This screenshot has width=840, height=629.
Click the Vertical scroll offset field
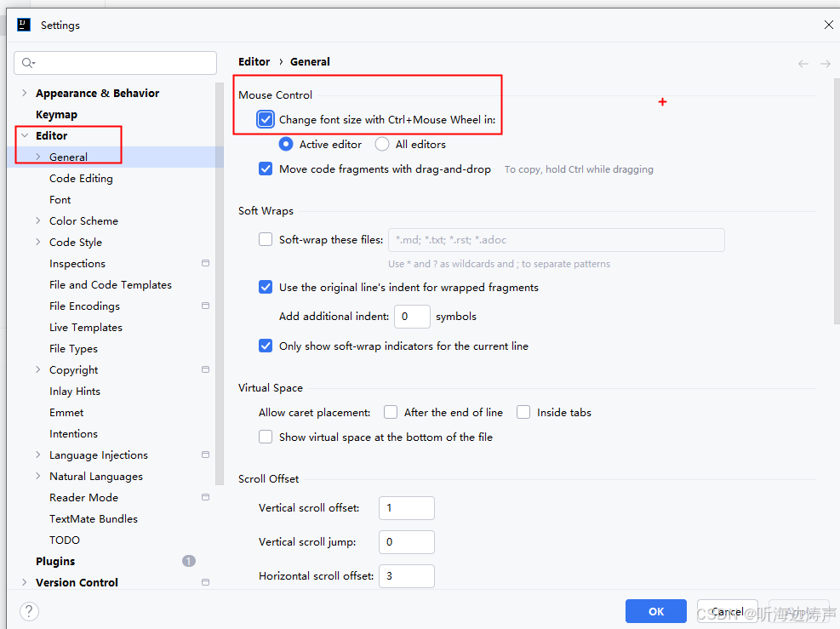[407, 507]
